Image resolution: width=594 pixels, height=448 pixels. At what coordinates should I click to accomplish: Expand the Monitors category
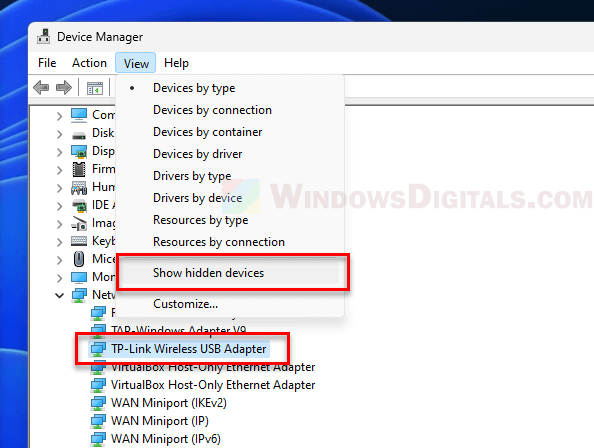point(59,278)
